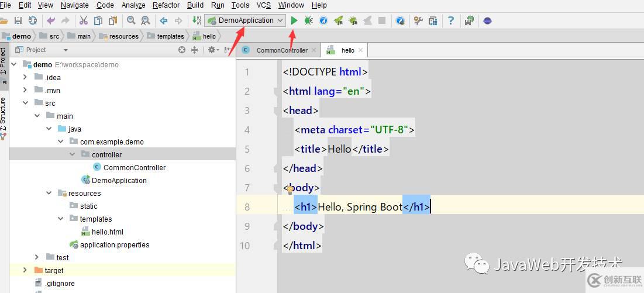Select .gitignore file in tree
The height and width of the screenshot is (293, 644).
tap(60, 283)
